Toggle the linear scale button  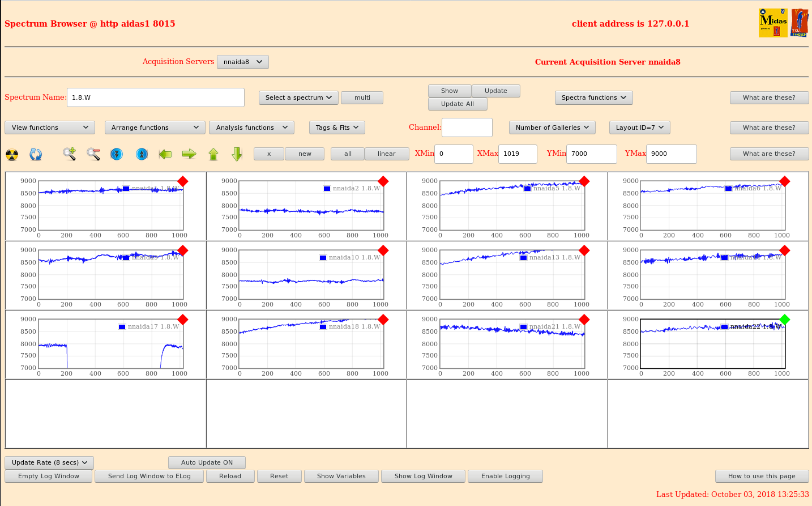[387, 154]
